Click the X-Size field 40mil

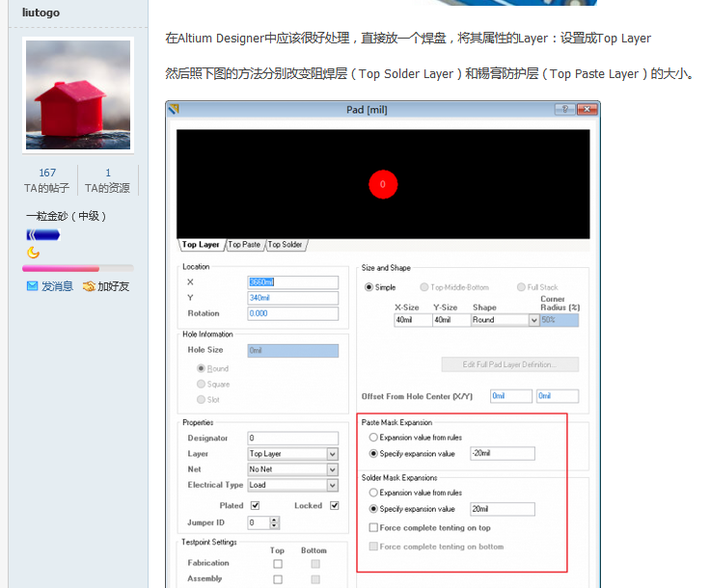click(413, 320)
